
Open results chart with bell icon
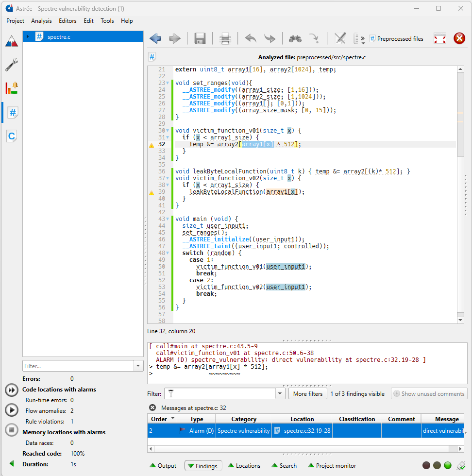click(12, 88)
